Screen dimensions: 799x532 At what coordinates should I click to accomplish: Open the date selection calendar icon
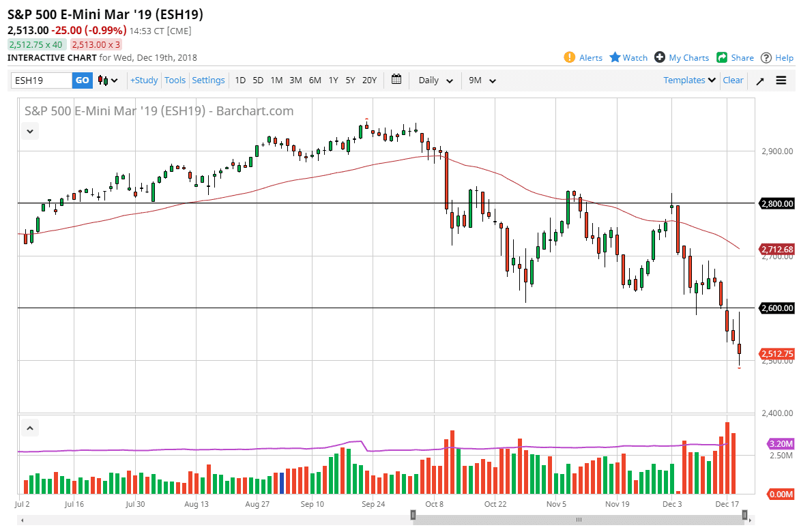point(396,80)
